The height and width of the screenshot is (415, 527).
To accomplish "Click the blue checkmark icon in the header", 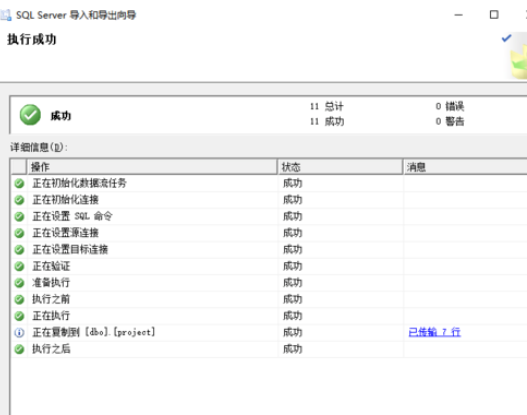I will 506,38.
